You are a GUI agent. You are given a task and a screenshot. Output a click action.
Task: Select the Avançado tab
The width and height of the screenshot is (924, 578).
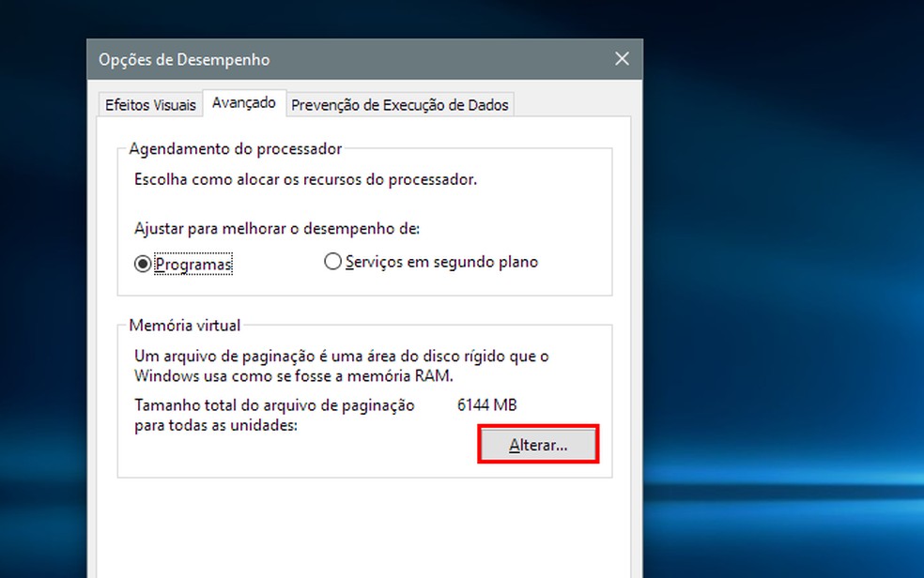pyautogui.click(x=244, y=103)
